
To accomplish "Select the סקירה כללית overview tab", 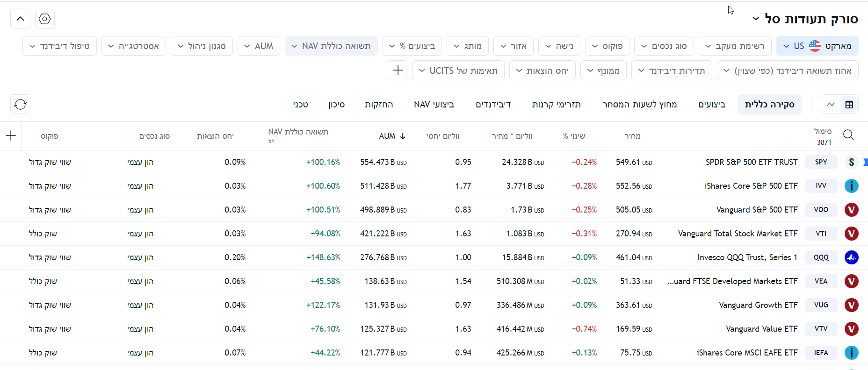I will pos(770,105).
